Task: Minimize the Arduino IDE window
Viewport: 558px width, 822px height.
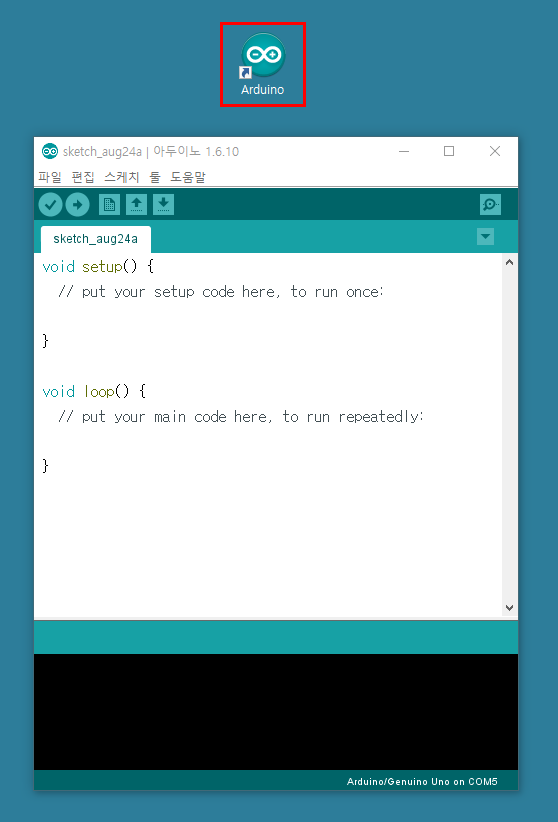Action: [404, 151]
